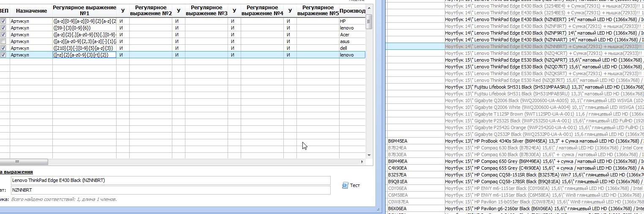The width and height of the screenshot is (644, 214).
Task: Click the vertical scrollbar thumb of the rules table
Action: pos(369,22)
